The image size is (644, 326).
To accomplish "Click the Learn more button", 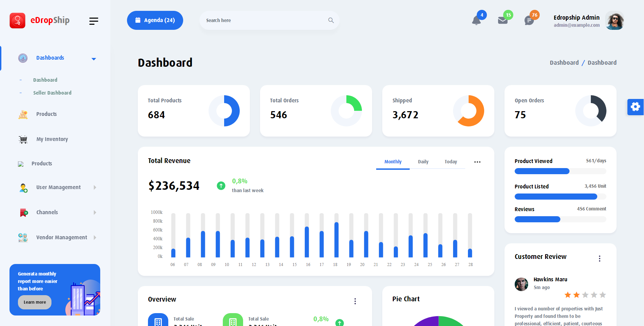I will [x=35, y=302].
